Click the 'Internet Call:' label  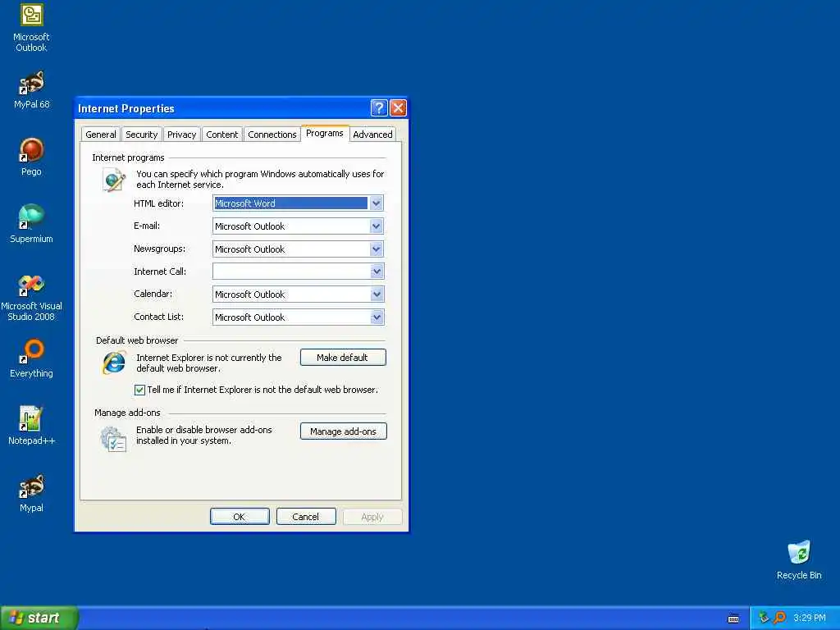[160, 272]
